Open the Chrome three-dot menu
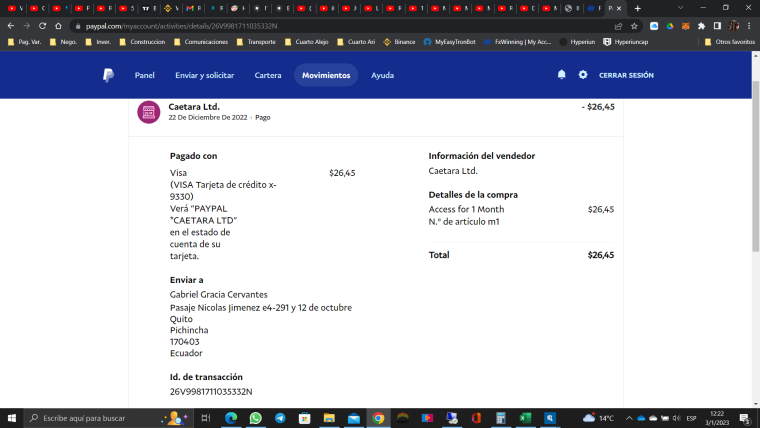The width and height of the screenshot is (760, 428). (749, 26)
